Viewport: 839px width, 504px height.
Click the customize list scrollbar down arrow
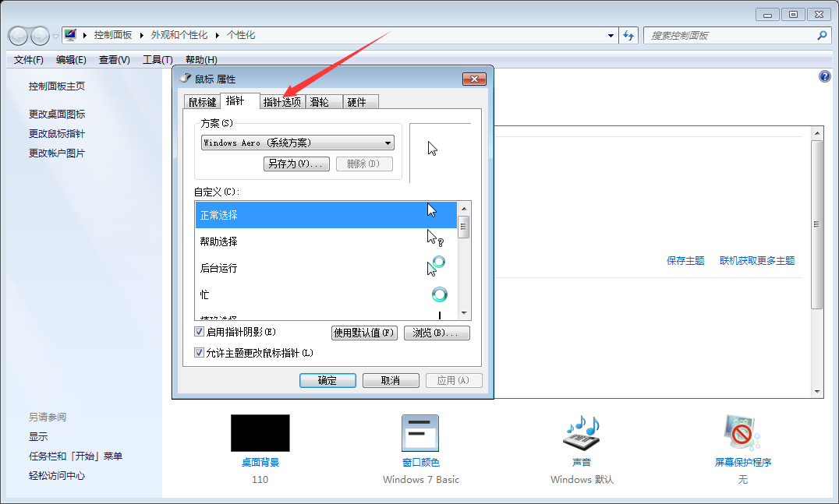pos(464,315)
